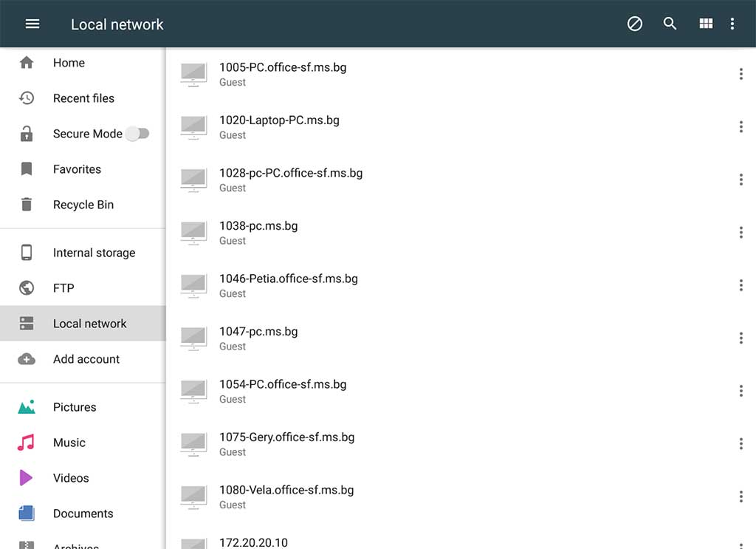756x549 pixels.
Task: Open 1047-pc.ms.bg computer
Action: tap(461, 338)
